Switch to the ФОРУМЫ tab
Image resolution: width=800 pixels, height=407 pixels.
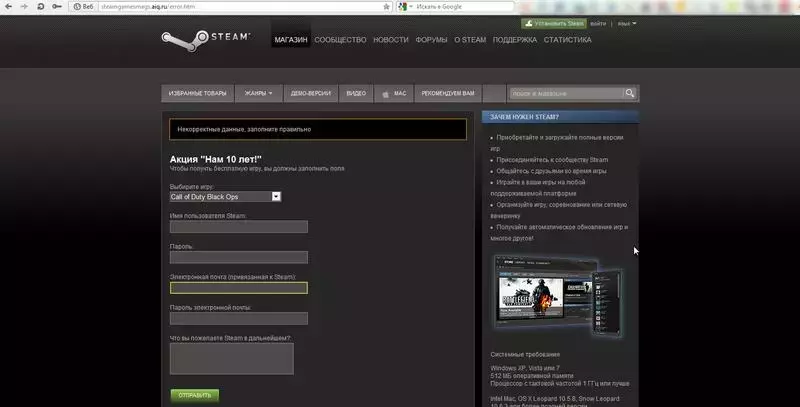(x=431, y=40)
